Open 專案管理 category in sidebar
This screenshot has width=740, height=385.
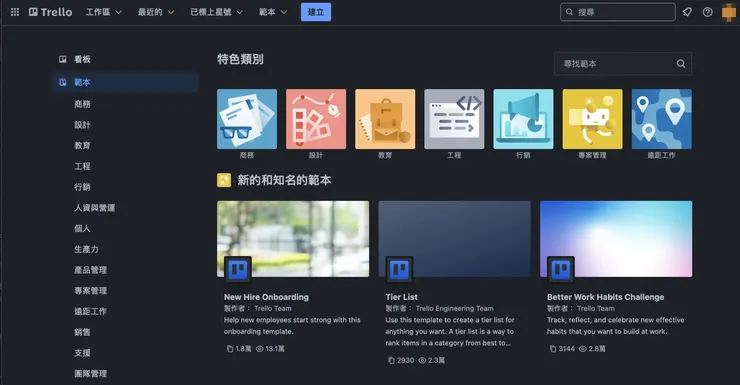(x=91, y=291)
